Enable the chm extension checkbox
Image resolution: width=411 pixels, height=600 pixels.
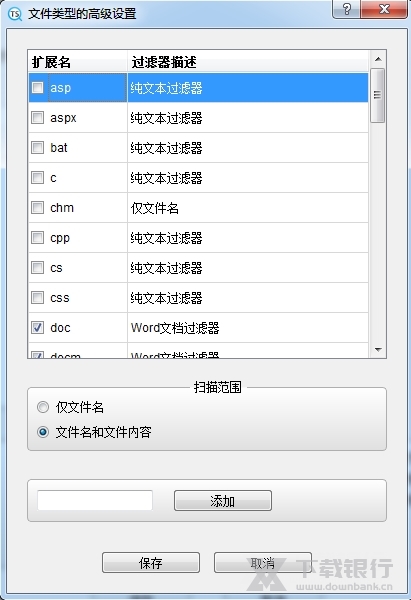click(x=38, y=207)
